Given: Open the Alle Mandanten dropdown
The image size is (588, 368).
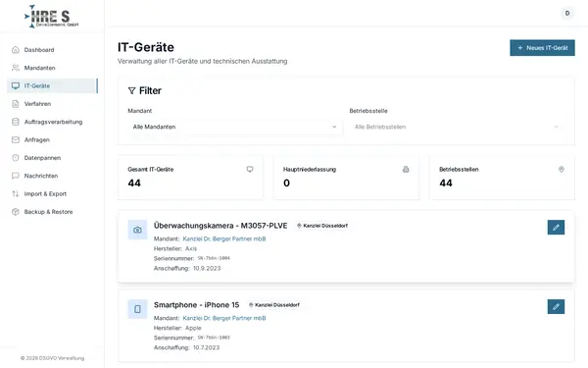Looking at the screenshot, I should pyautogui.click(x=235, y=127).
